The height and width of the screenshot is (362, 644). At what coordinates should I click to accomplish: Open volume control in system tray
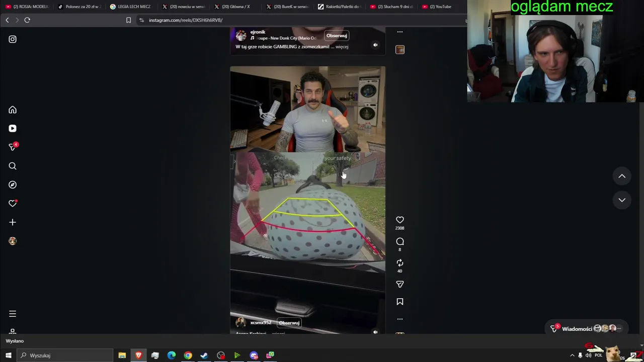point(588,355)
